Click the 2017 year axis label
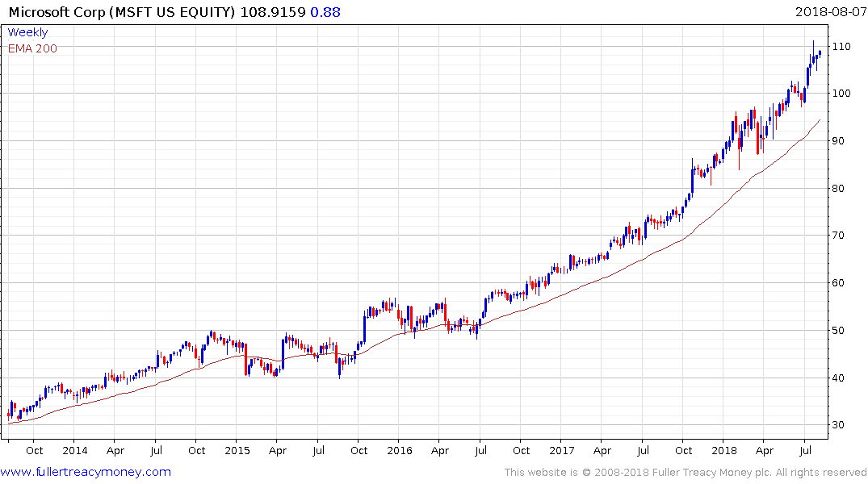Image resolution: width=868 pixels, height=484 pixels. tap(562, 450)
